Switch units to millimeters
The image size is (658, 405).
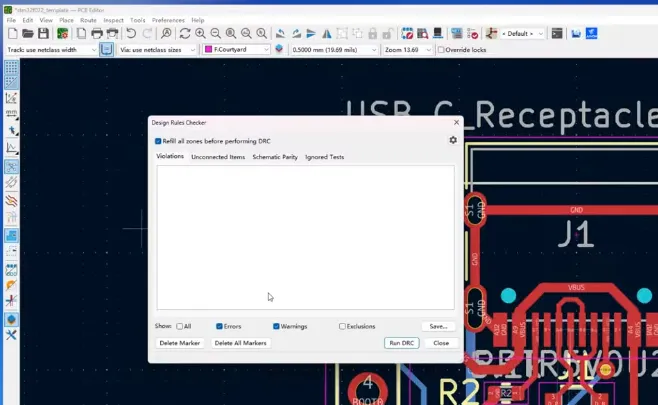click(x=11, y=114)
